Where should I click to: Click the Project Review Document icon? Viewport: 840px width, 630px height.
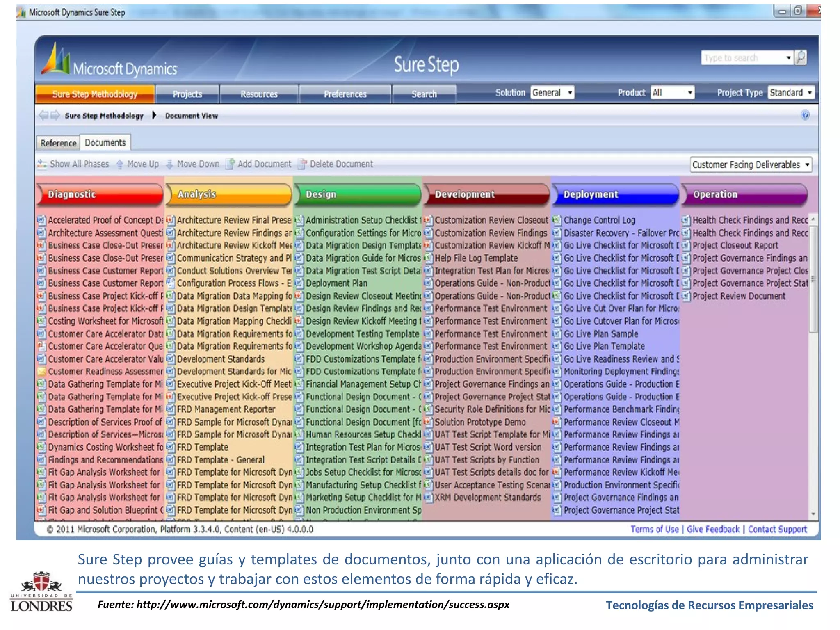(x=686, y=296)
